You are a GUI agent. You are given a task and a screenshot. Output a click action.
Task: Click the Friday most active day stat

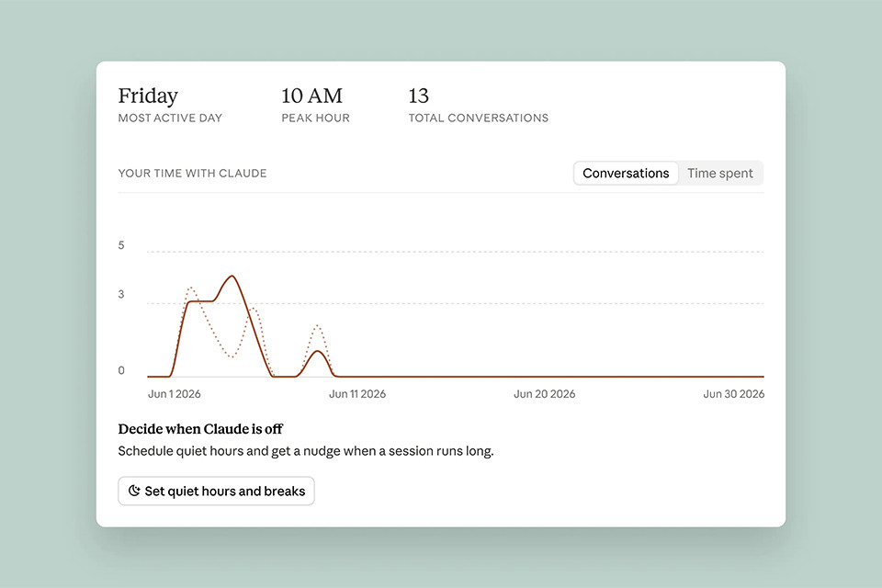click(x=148, y=96)
